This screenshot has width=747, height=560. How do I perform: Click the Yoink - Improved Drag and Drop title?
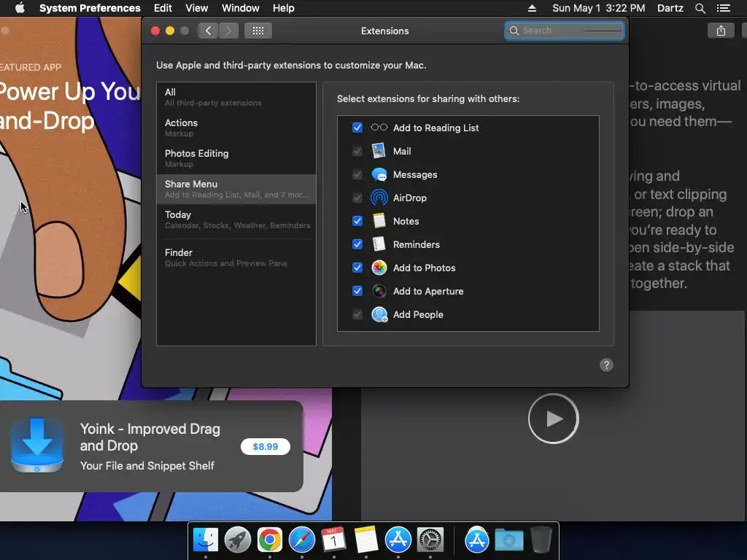(150, 437)
